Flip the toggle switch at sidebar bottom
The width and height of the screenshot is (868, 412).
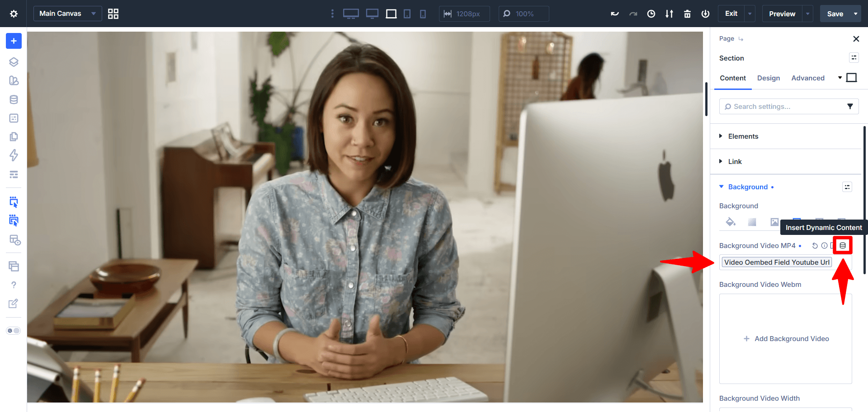(x=14, y=331)
